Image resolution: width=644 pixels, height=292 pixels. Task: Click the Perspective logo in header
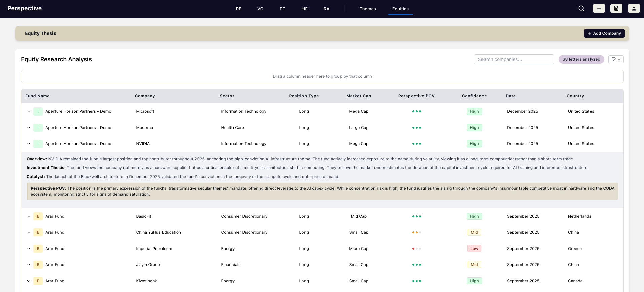tap(25, 8)
